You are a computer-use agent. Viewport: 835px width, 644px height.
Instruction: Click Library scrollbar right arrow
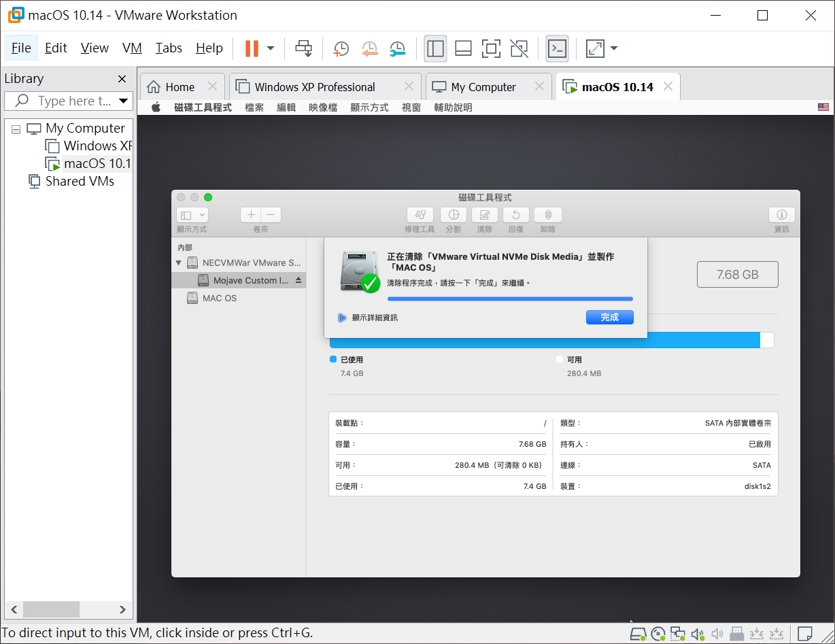coord(122,609)
